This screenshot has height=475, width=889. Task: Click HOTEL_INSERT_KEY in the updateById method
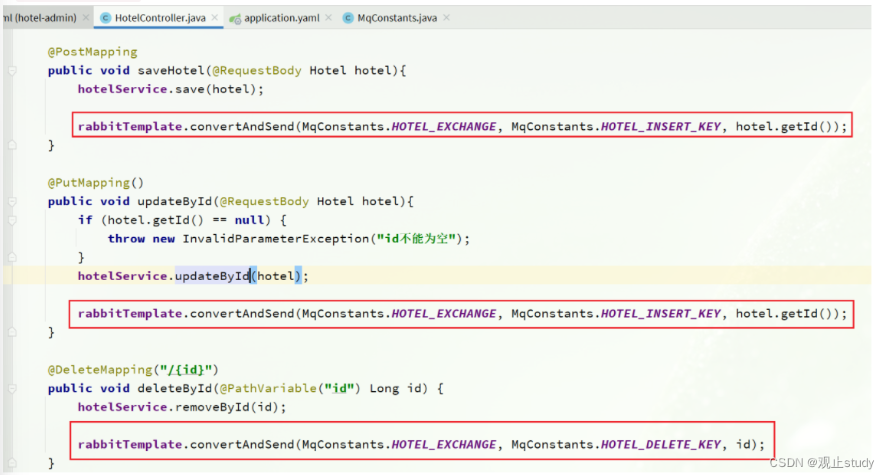pyautogui.click(x=661, y=314)
